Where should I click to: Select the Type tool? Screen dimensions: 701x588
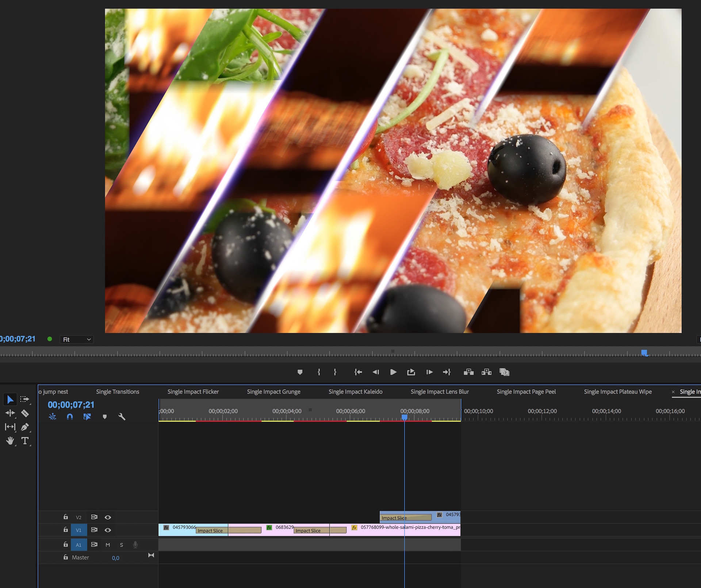click(x=25, y=441)
